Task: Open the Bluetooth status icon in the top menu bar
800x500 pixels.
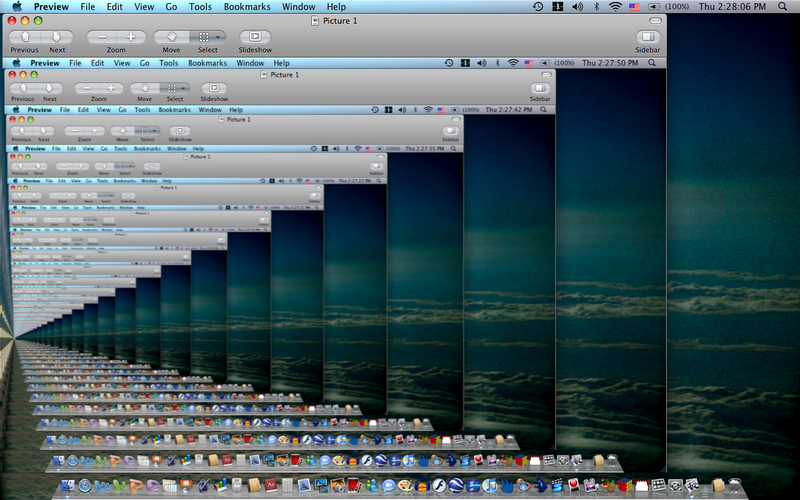Action: pyautogui.click(x=596, y=7)
